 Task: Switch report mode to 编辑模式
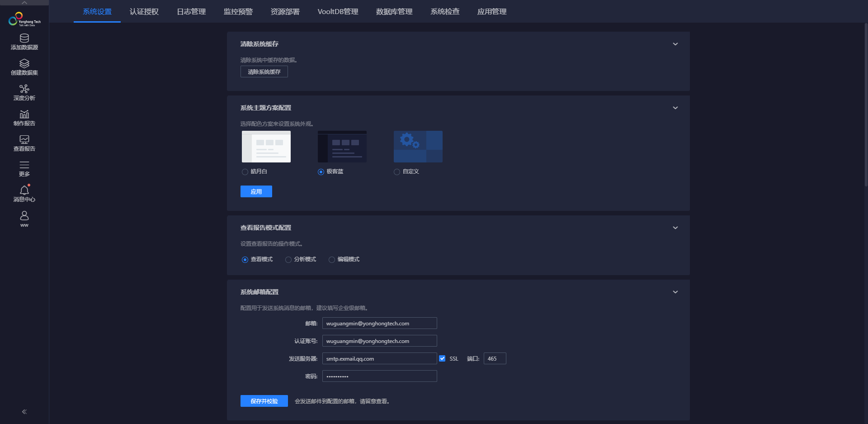[331, 259]
